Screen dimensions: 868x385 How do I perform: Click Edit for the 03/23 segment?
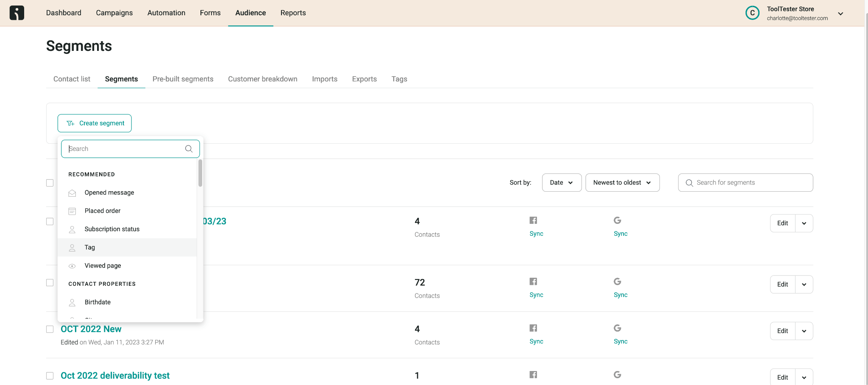click(x=782, y=223)
